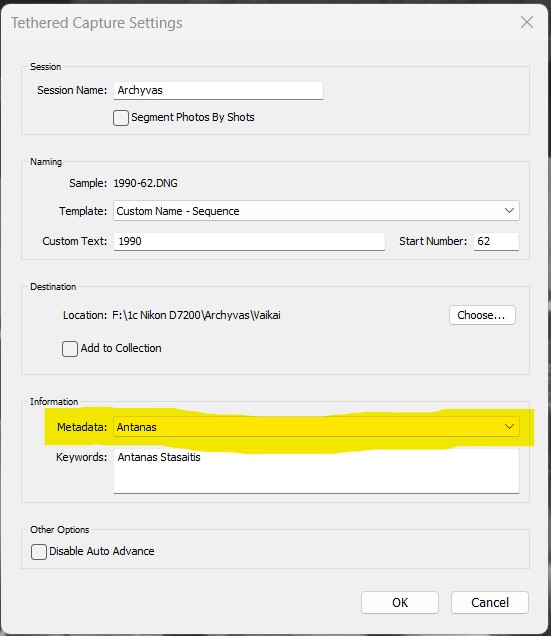Click into the Keywords text area
The height and width of the screenshot is (636, 551).
pos(316,471)
